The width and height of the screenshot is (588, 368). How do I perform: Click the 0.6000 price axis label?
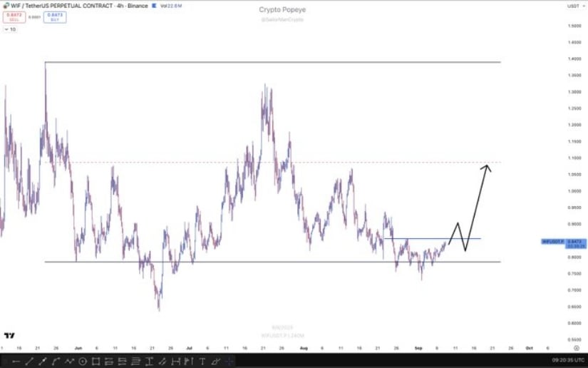[574, 323]
